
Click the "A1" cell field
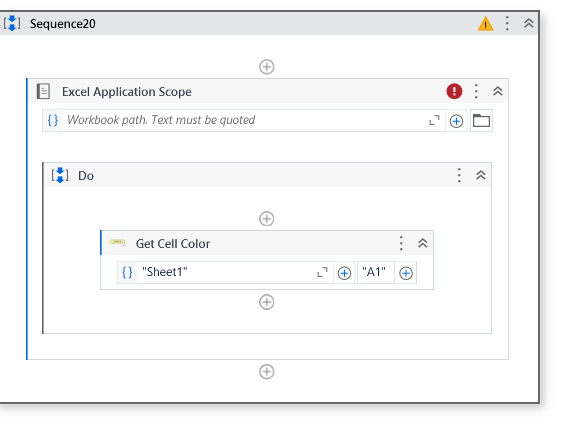[375, 272]
